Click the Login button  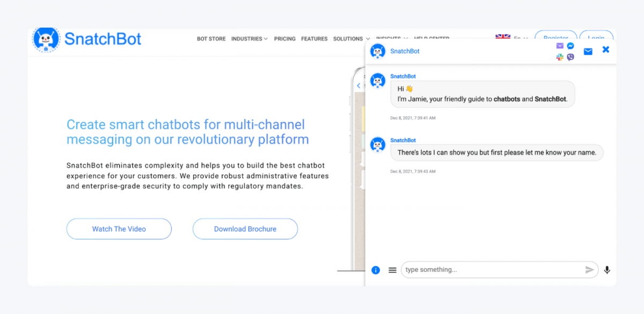click(596, 35)
